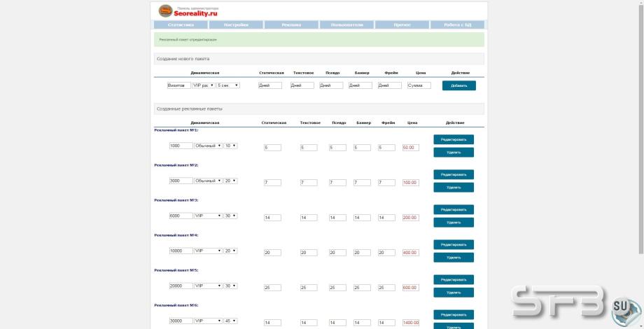The image size is (644, 329).
Task: Expand the VIP type dropdown in the new package row
Action: [204, 85]
